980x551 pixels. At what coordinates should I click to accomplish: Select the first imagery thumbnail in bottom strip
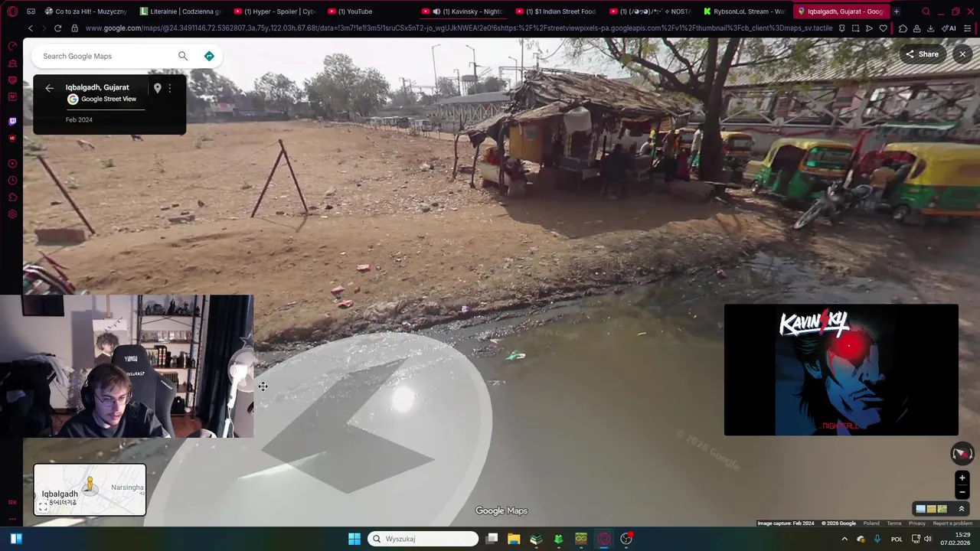pos(920,509)
